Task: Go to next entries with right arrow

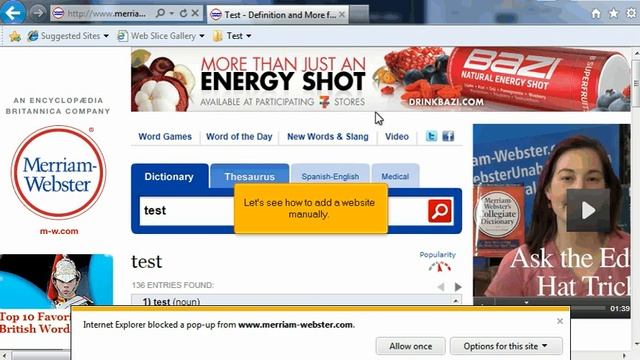Action: (x=458, y=287)
